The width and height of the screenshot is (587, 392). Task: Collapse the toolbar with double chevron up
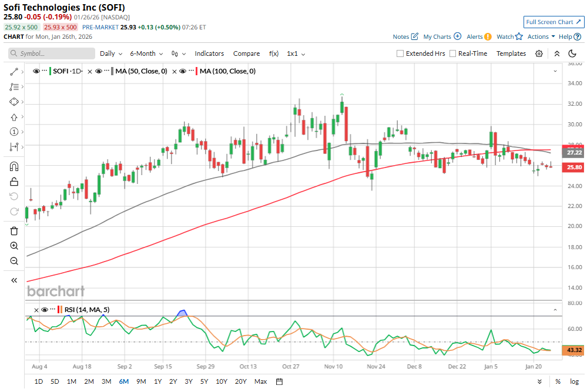pos(556,53)
